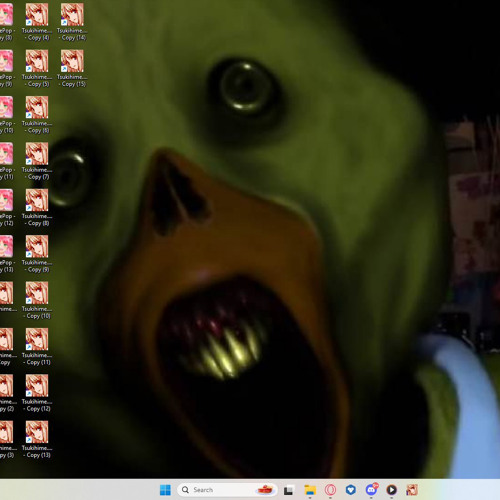Open the Tsukihime game taskbar icon
The image size is (500, 500).
[412, 490]
